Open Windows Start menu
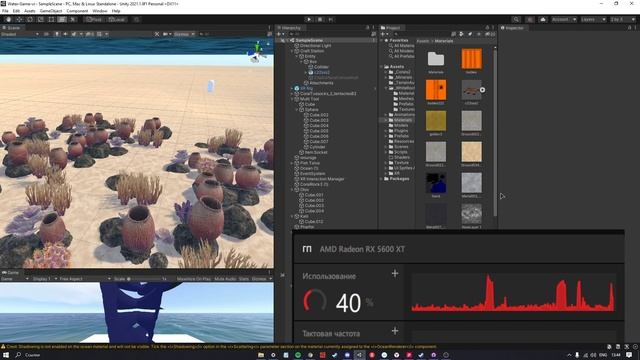The image size is (640, 360). (x=6, y=355)
